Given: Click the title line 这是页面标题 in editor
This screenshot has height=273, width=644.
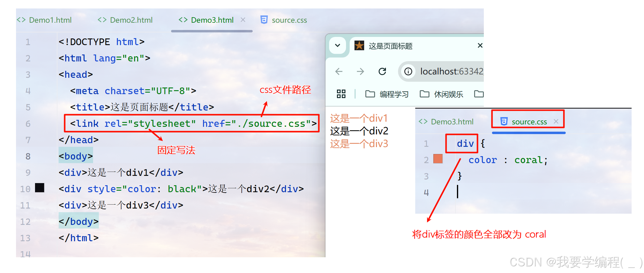Looking at the screenshot, I should click(x=142, y=107).
